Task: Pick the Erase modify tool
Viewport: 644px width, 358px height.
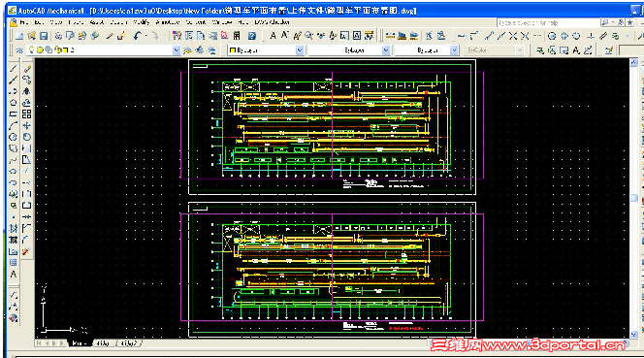Action: pyautogui.click(x=27, y=69)
